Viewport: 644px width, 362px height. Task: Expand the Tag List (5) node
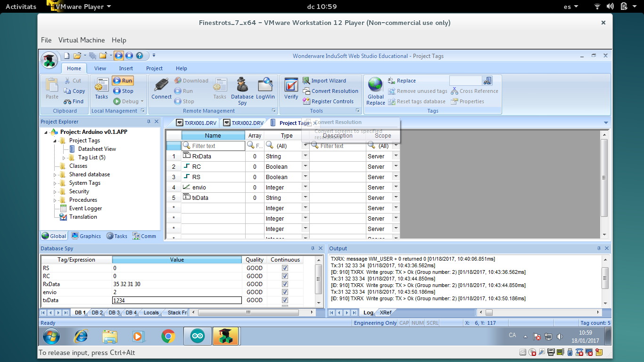[64, 157]
